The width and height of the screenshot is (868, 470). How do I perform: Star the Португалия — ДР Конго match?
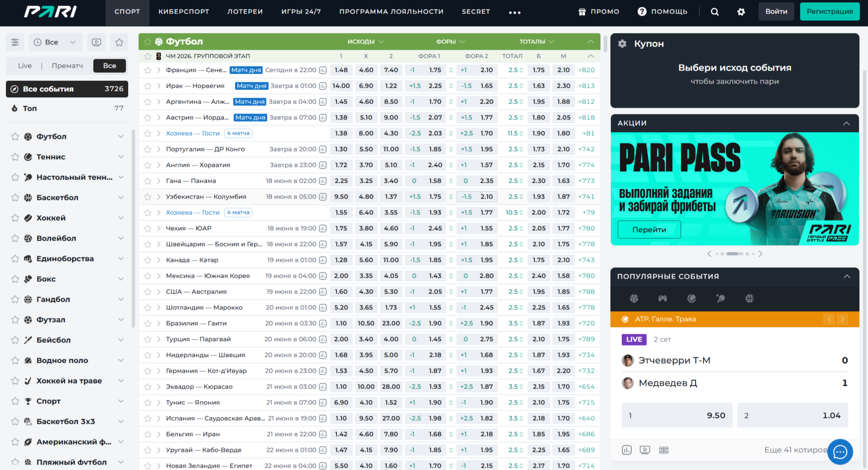click(x=147, y=149)
